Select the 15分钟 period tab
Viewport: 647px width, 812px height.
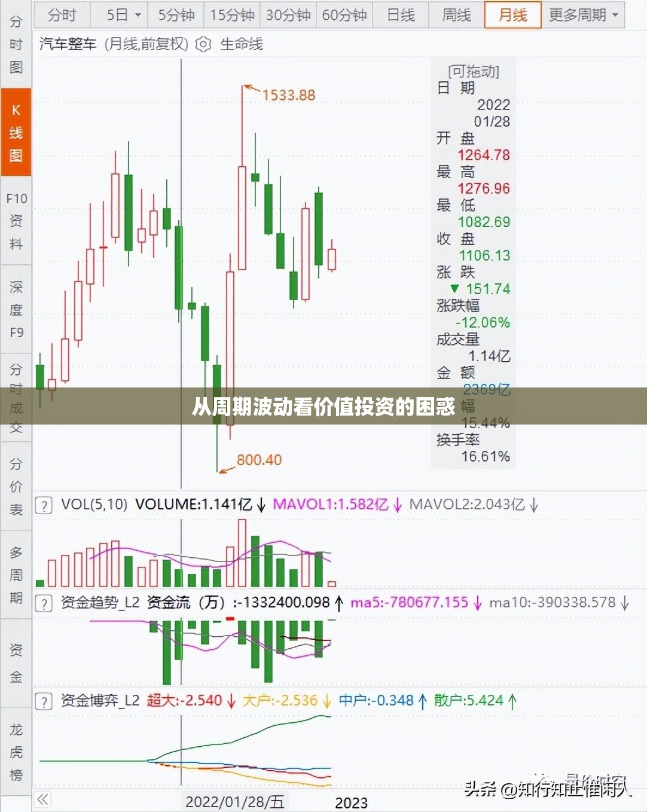tap(232, 15)
